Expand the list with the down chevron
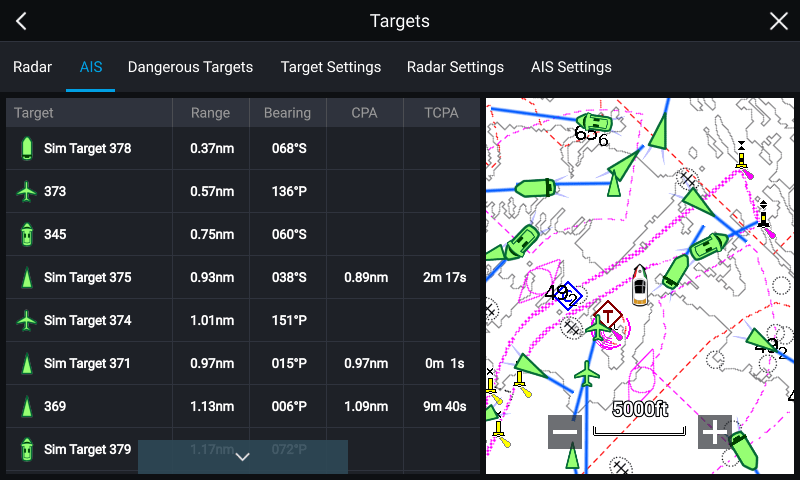The image size is (800, 480). 242,456
